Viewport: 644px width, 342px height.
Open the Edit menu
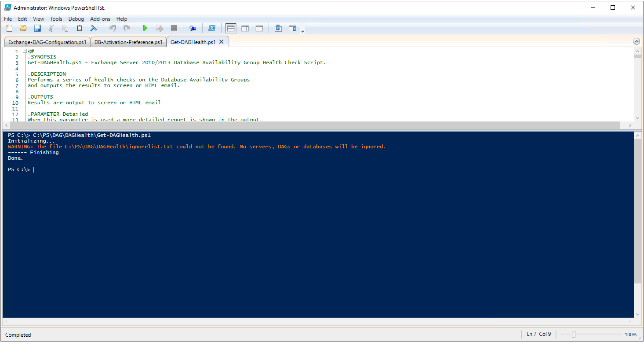coord(22,19)
